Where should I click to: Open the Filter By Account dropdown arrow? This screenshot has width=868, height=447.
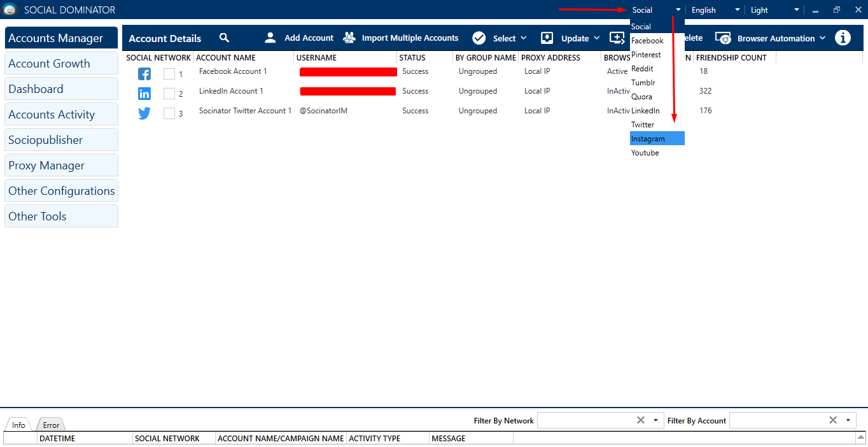click(848, 420)
